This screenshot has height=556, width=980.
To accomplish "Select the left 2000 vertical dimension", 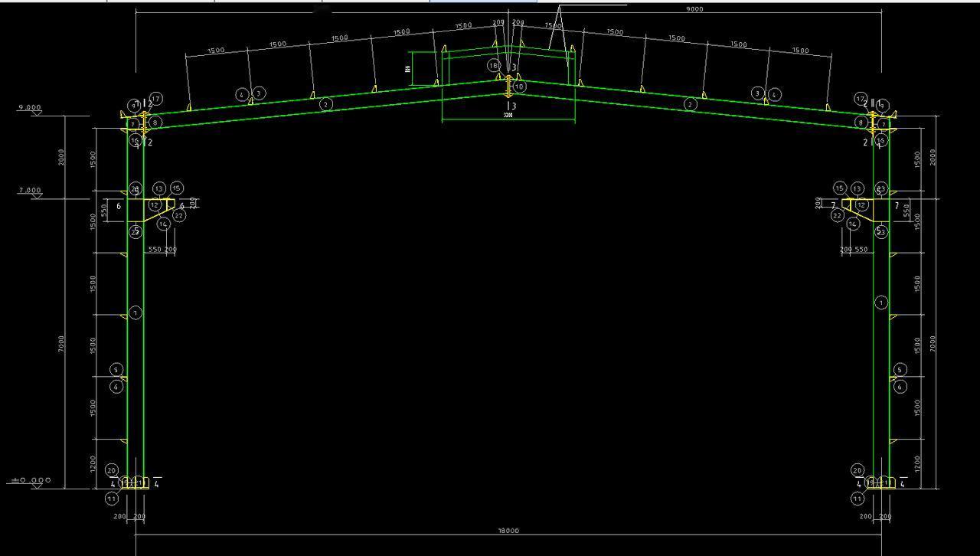I will 61,157.
